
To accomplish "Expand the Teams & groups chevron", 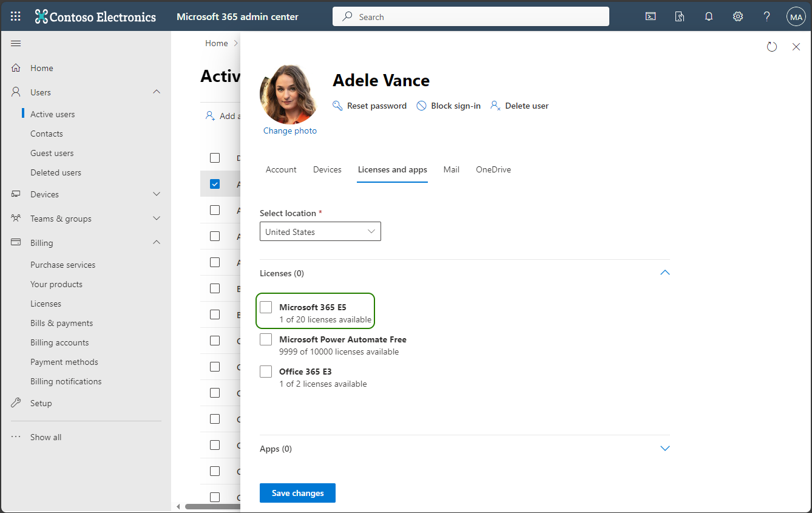I will coord(157,219).
